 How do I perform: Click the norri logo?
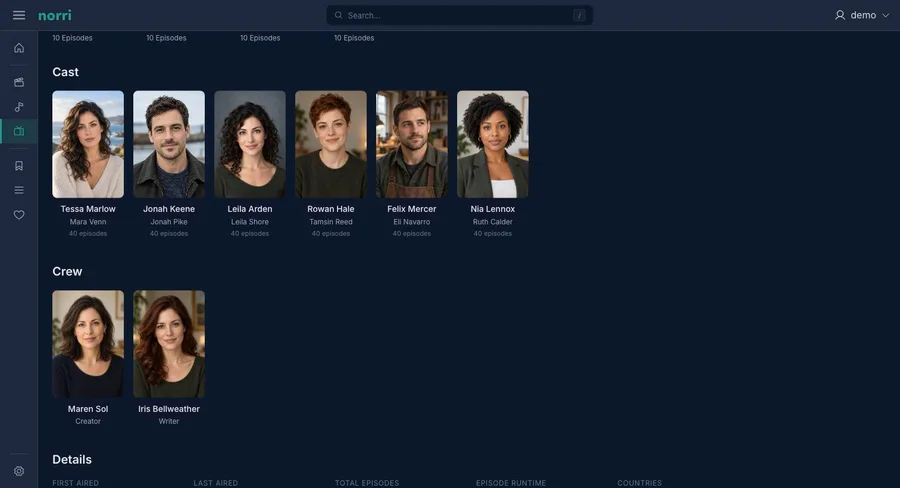[55, 16]
